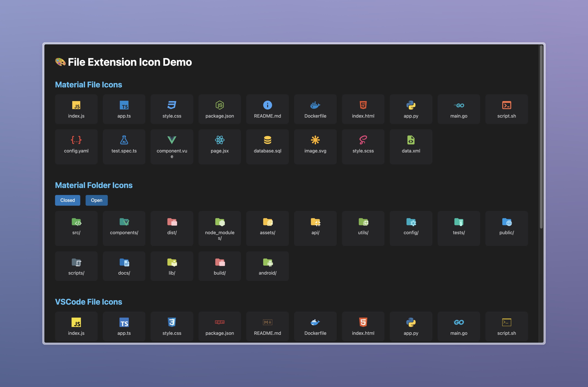Select the VSCode app.py Python icon
The height and width of the screenshot is (387, 588).
411,322
